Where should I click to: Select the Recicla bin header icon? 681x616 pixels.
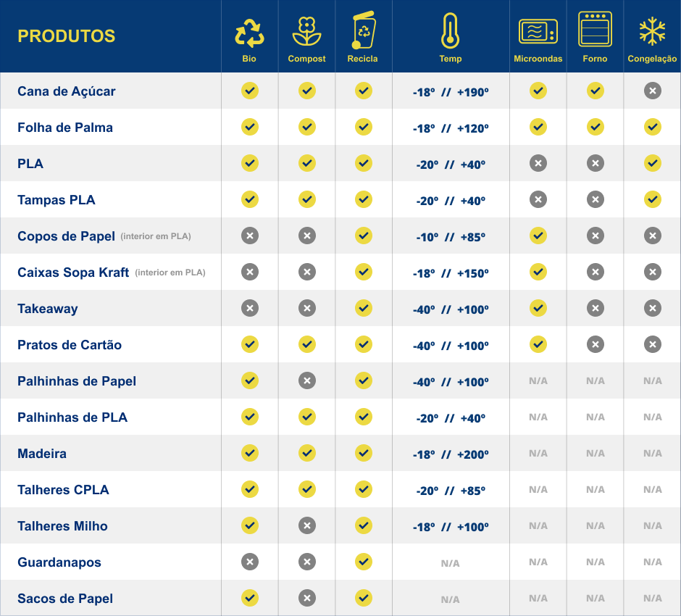(363, 31)
